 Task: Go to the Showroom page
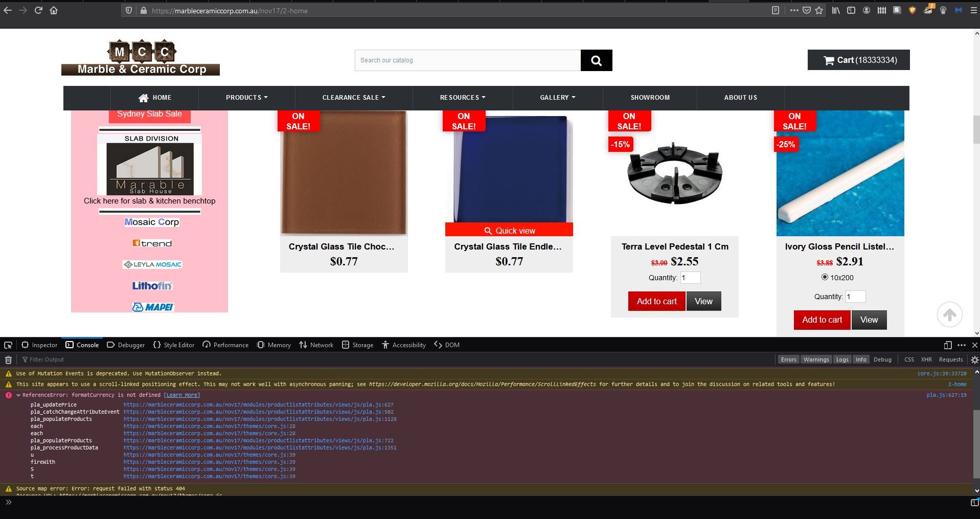click(650, 98)
